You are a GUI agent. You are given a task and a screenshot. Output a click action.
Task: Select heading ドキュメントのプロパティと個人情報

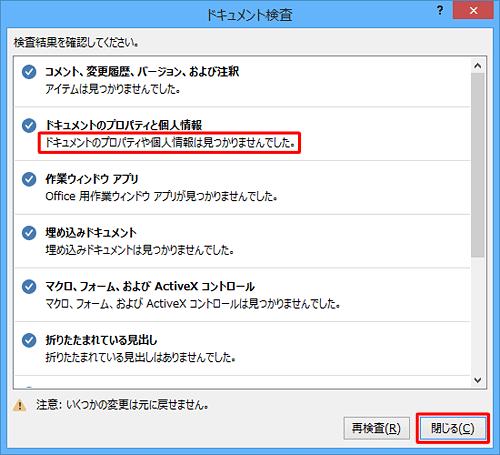[x=124, y=125]
